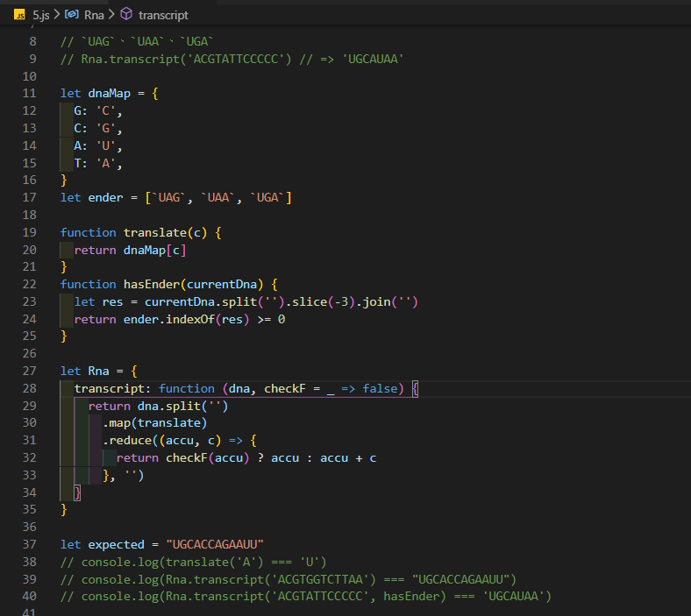Click line number 28 in the gutter
Viewport: 691px width, 616px height.
tap(29, 388)
